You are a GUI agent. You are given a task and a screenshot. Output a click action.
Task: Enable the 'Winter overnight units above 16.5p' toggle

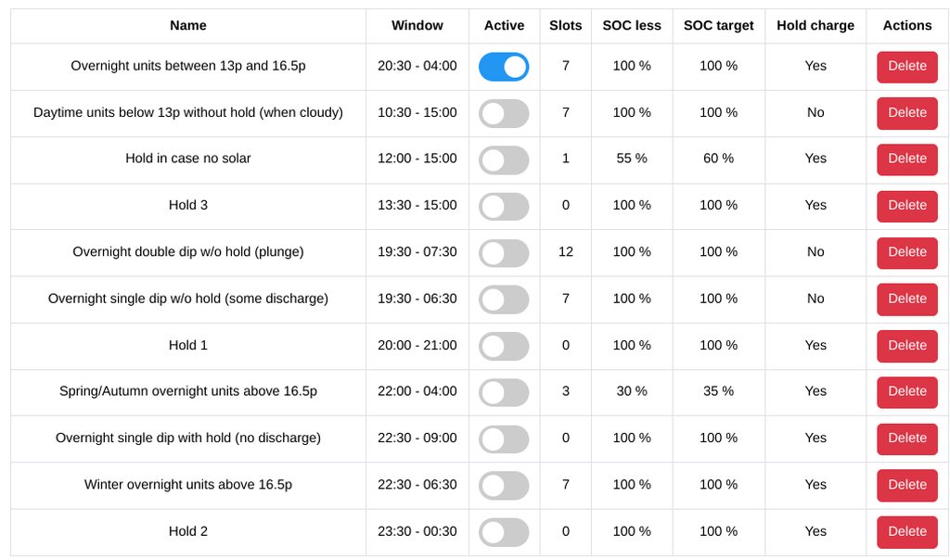click(504, 485)
